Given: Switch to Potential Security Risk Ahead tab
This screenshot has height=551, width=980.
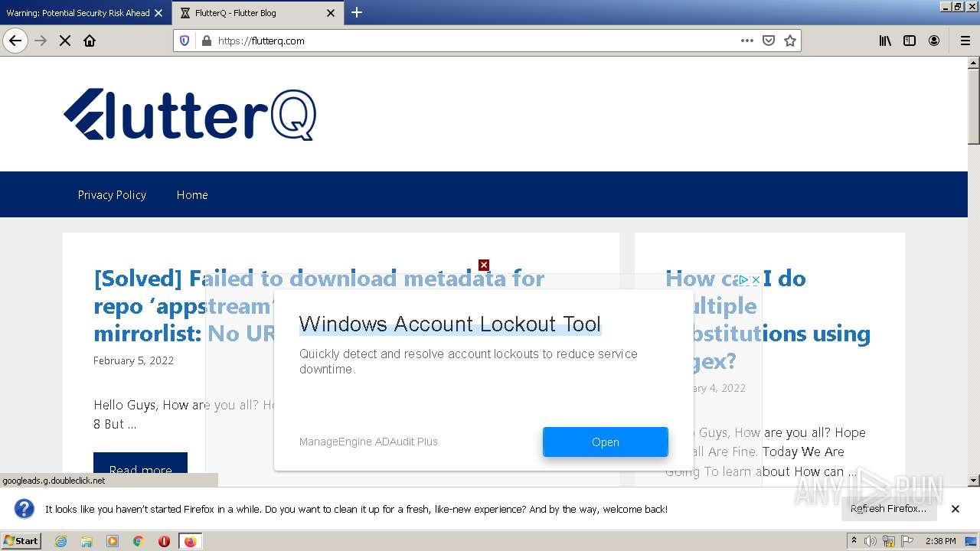Looking at the screenshot, I should coord(78,13).
